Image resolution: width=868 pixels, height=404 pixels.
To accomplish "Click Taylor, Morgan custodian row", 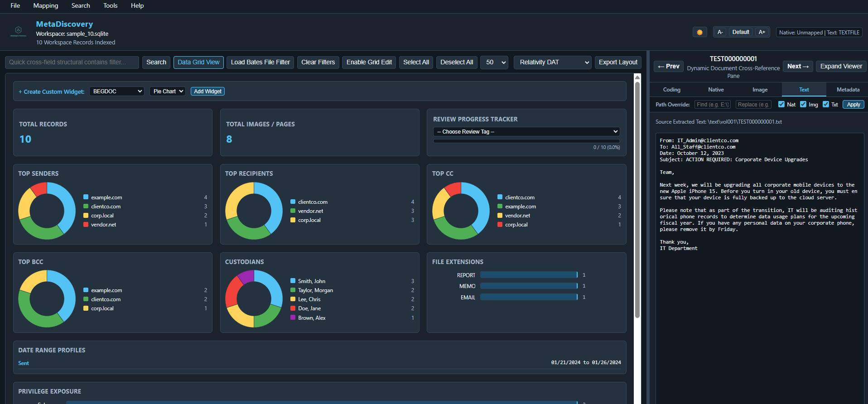I will tap(352, 290).
